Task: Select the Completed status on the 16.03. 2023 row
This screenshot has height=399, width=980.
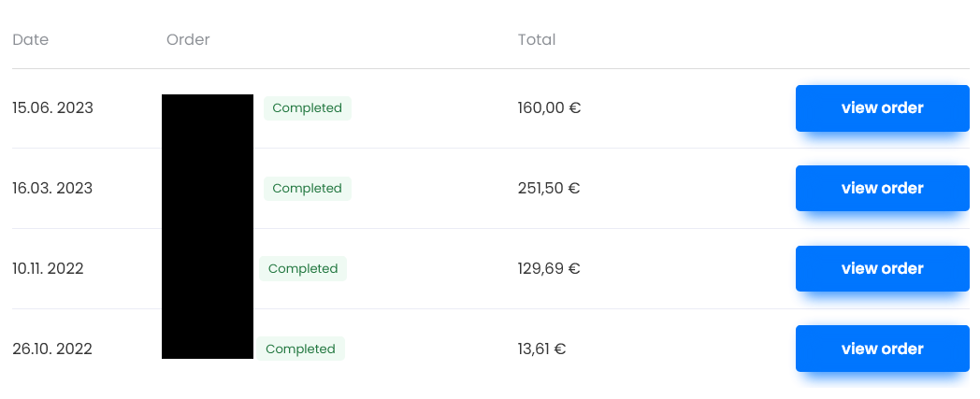Action: [x=308, y=188]
